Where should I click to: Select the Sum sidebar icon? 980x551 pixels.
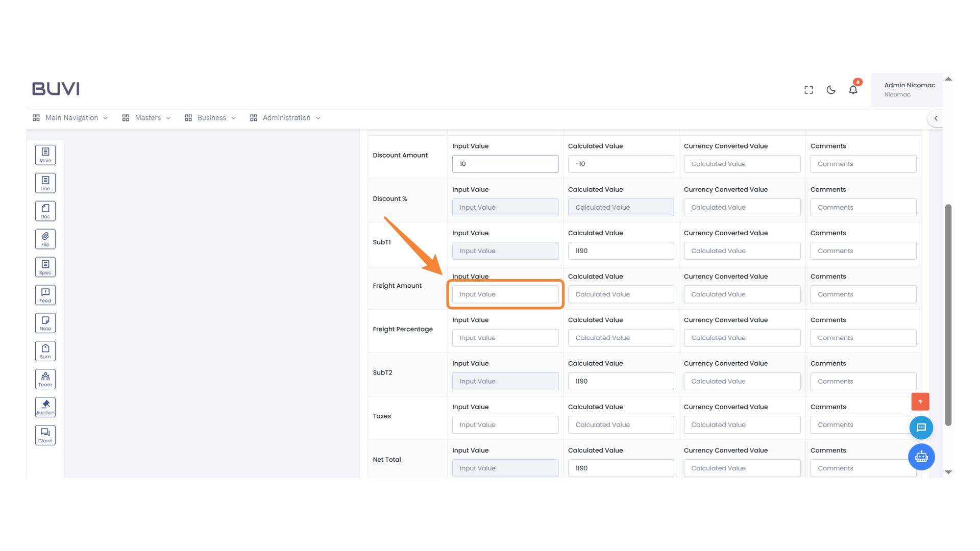pos(45,350)
